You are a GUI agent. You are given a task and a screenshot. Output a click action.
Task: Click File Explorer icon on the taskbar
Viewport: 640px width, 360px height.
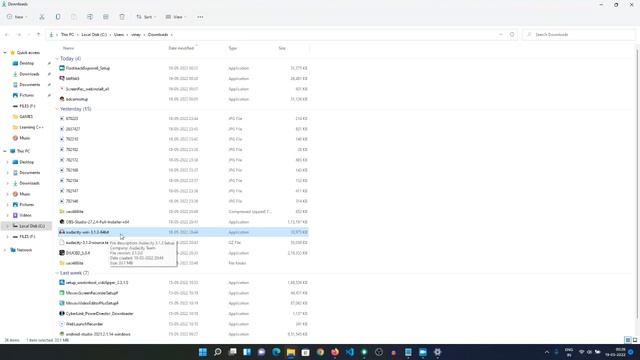click(291, 352)
